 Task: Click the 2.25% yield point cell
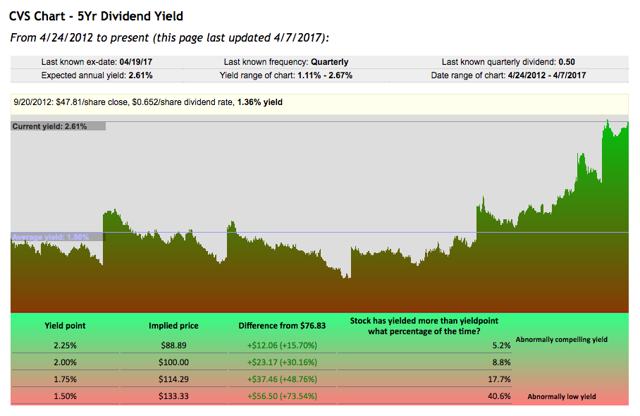(65, 345)
